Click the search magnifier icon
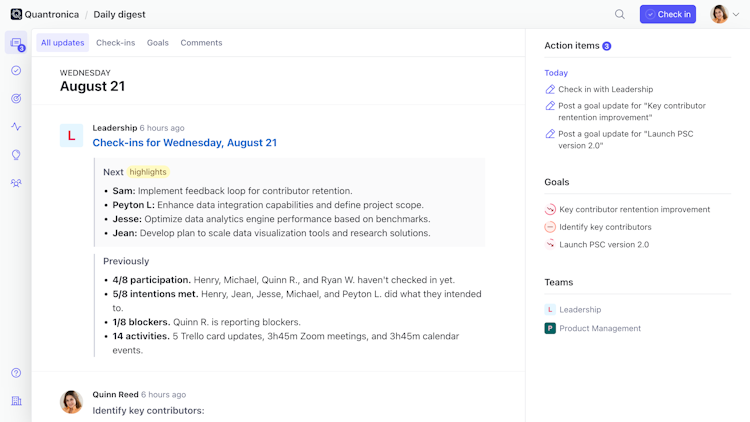 pyautogui.click(x=620, y=14)
